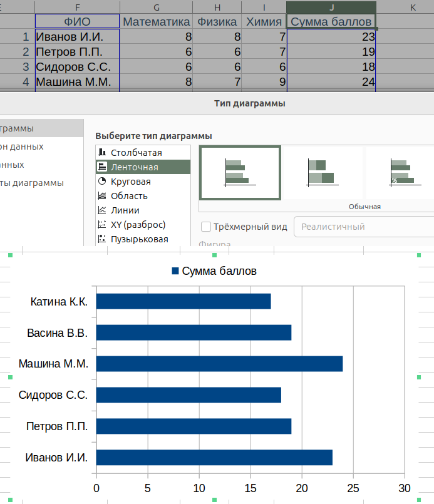Pick the Область area chart icon

102,196
